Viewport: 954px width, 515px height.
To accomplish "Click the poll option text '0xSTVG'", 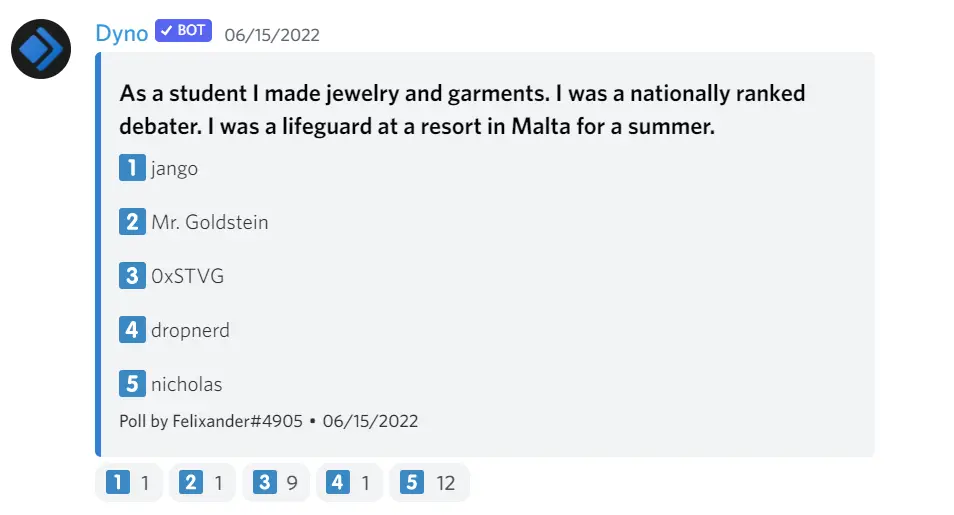I will coord(188,276).
